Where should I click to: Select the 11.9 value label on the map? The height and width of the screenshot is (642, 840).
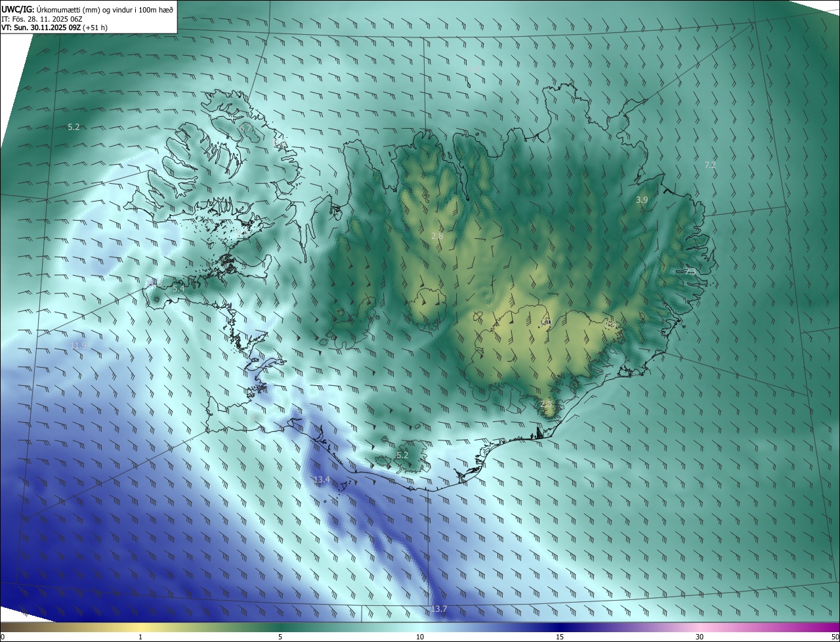[x=77, y=345]
